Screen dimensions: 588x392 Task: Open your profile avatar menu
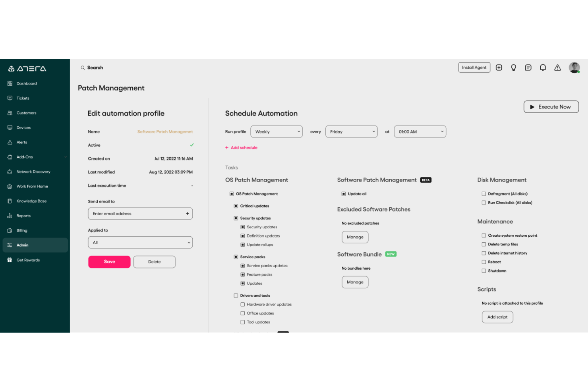click(574, 68)
